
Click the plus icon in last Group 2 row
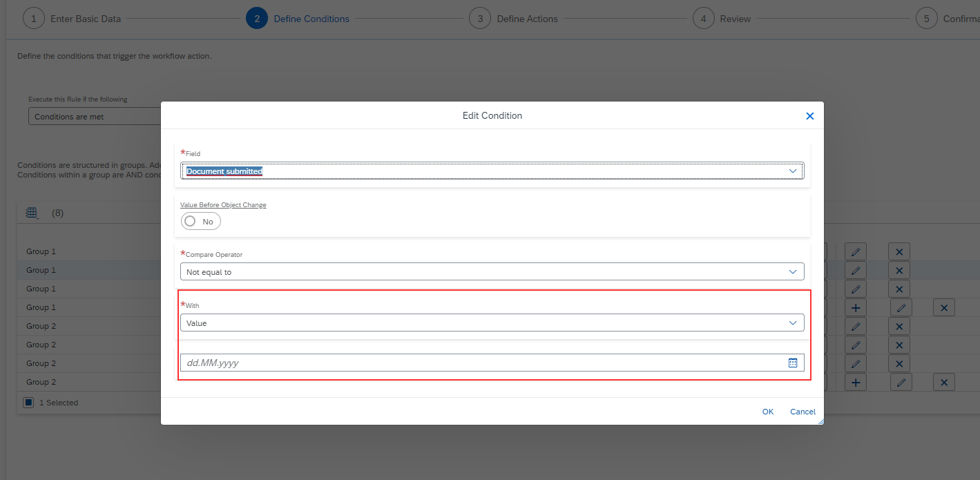855,383
